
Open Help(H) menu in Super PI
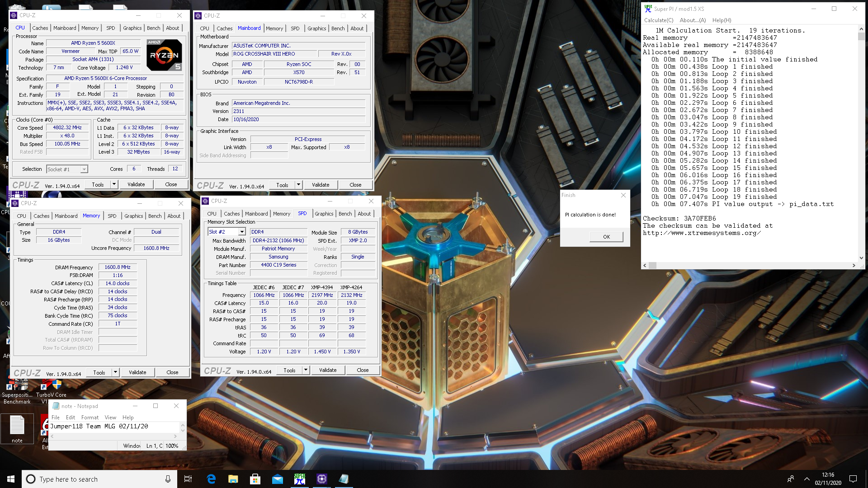coord(722,20)
